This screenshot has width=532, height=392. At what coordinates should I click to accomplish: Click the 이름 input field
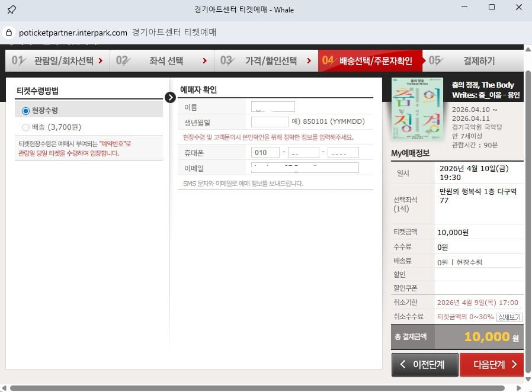273,107
